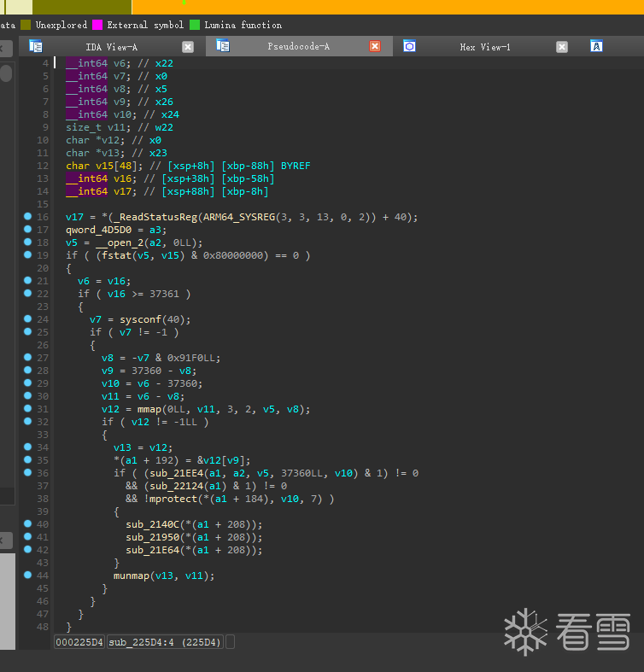Click the munmap call on line 44
Screen dimensions: 644x672
pos(132,576)
